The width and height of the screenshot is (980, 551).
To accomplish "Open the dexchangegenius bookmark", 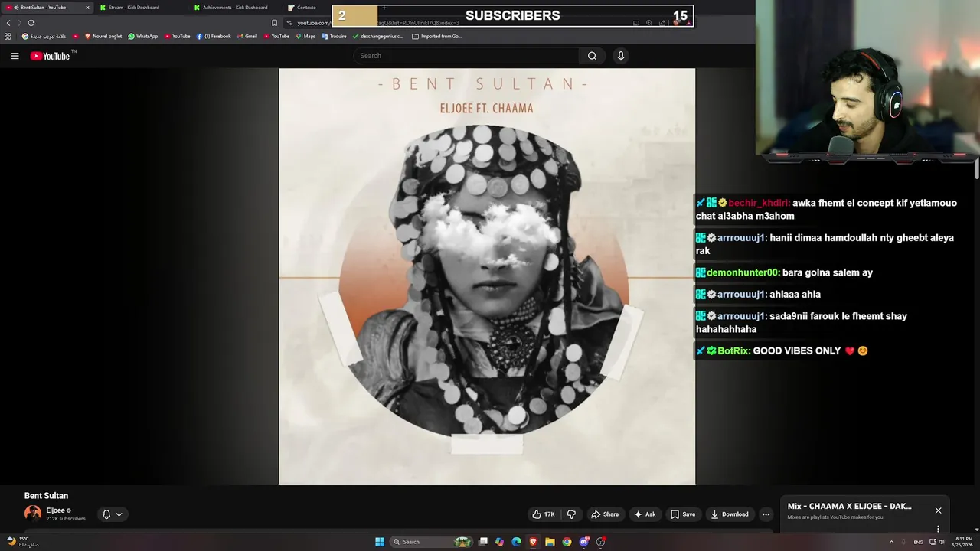I will pyautogui.click(x=377, y=36).
